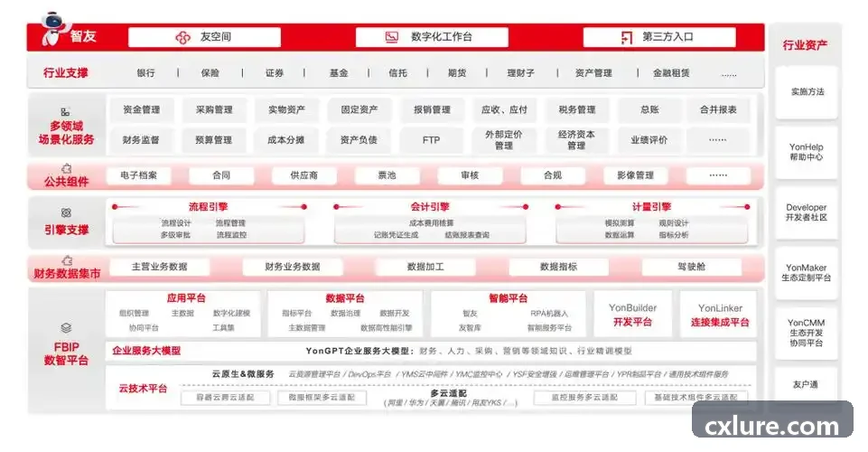Click the 票池 component box

[x=387, y=175]
